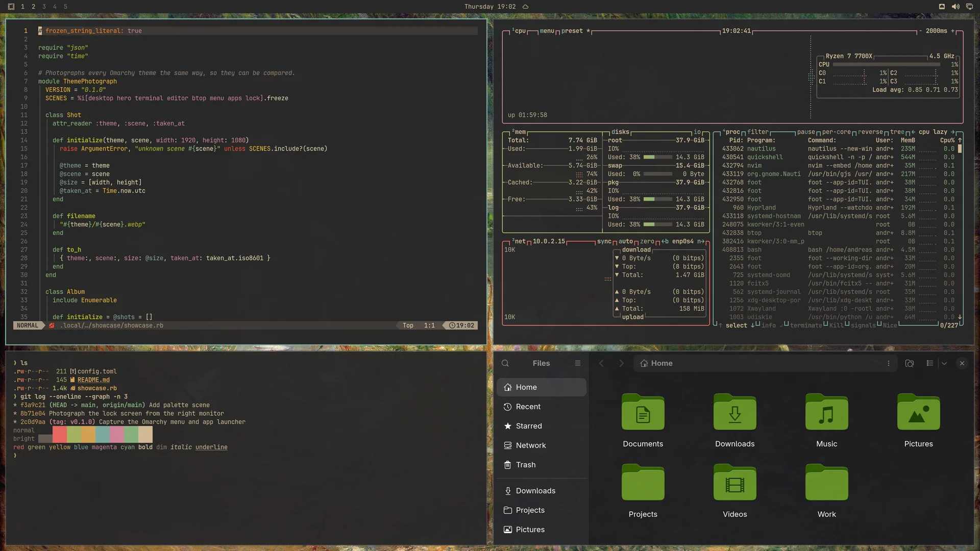Toggle btop network sync option
This screenshot has height=551, width=980.
(604, 242)
